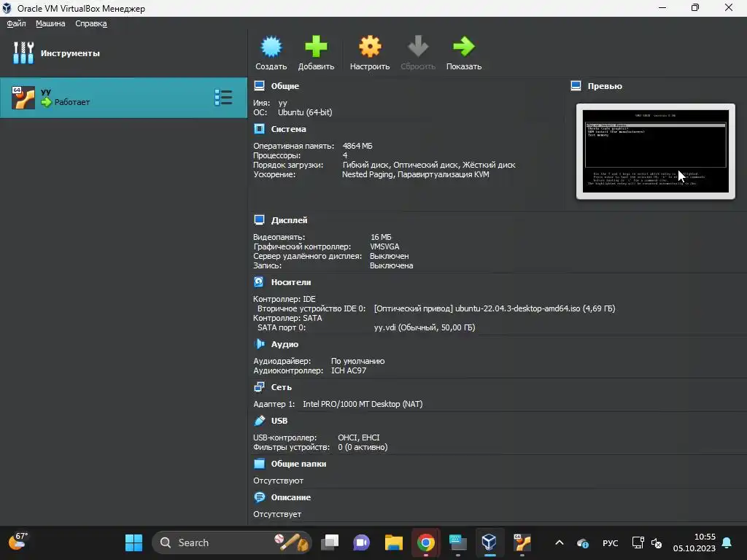Open the USB settings heading link

(279, 421)
